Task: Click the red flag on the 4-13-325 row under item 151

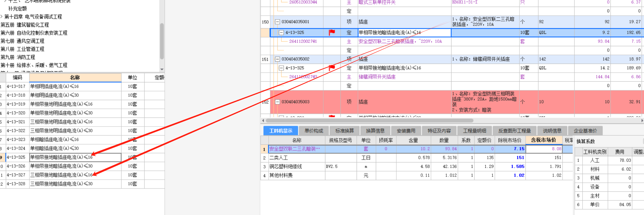Action: pyautogui.click(x=332, y=68)
